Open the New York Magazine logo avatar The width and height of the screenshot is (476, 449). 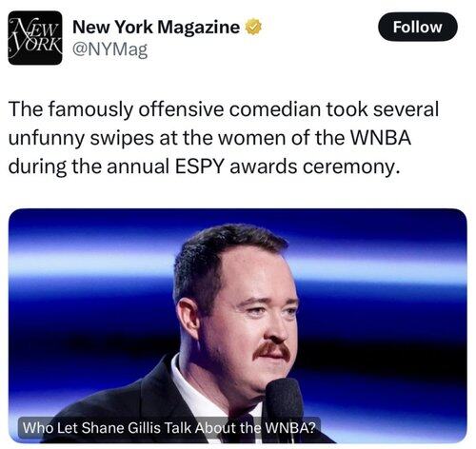click(35, 38)
